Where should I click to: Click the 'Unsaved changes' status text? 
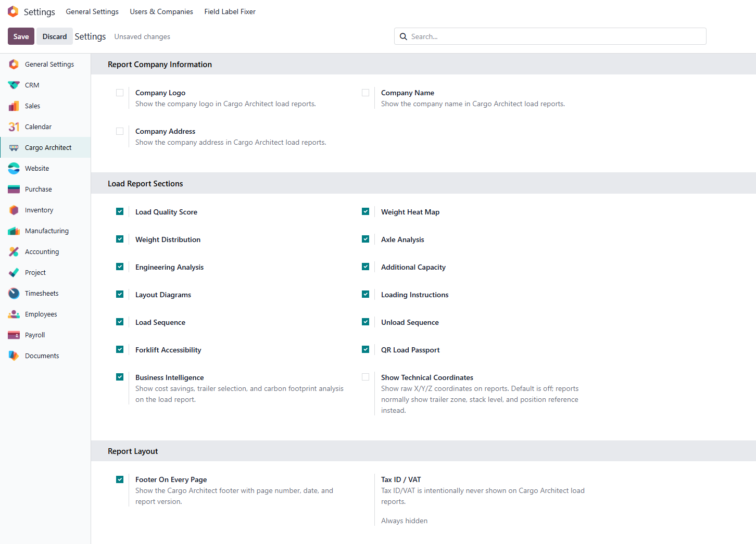[x=142, y=36]
